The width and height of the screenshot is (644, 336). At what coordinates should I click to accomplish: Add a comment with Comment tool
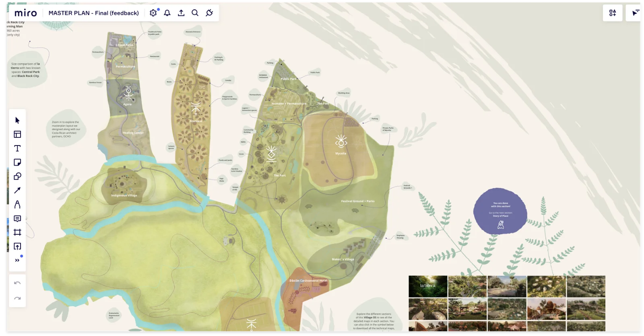click(x=17, y=219)
